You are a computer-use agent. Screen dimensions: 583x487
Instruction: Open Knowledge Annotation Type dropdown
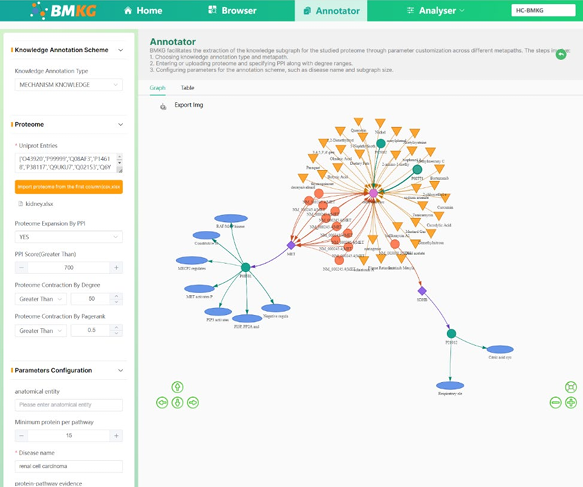(69, 85)
